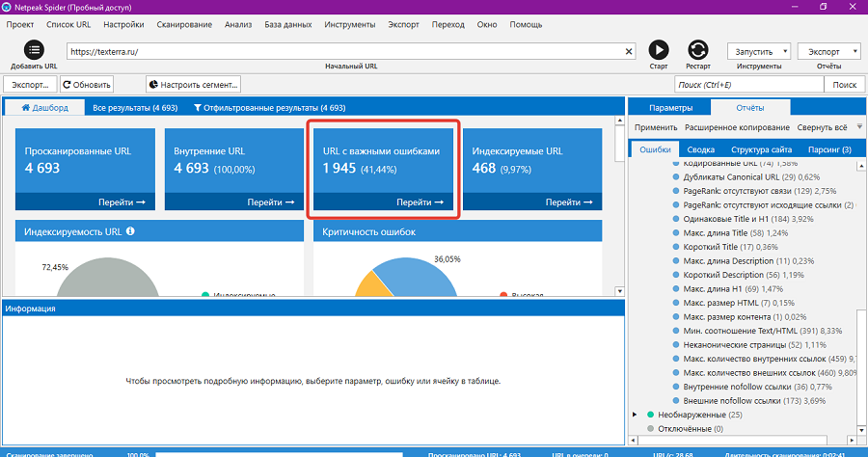Select Неканонические страницы error
868x457 pixels.
pos(754,345)
